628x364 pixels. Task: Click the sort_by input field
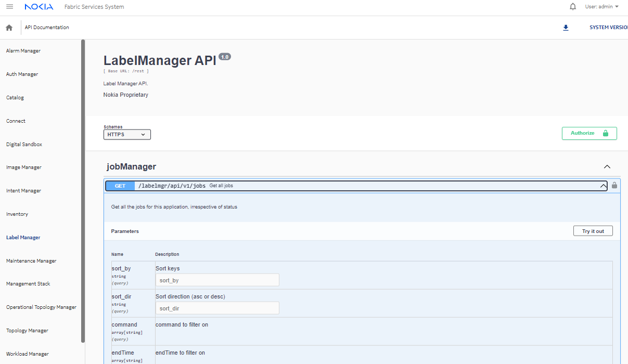pyautogui.click(x=217, y=280)
